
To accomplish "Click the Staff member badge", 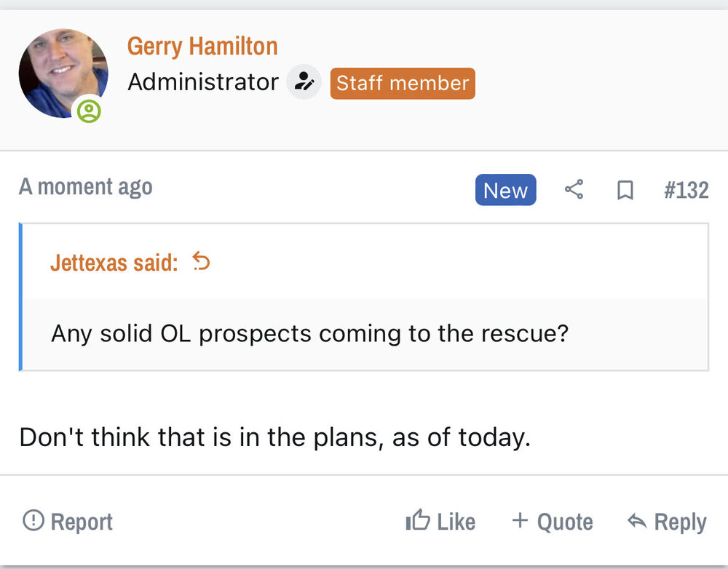I will (x=403, y=83).
